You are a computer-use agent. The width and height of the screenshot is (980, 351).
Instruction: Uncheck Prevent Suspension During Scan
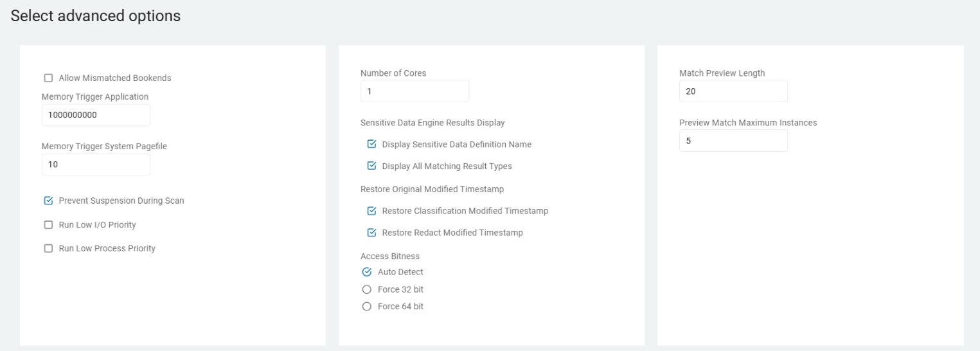click(48, 201)
